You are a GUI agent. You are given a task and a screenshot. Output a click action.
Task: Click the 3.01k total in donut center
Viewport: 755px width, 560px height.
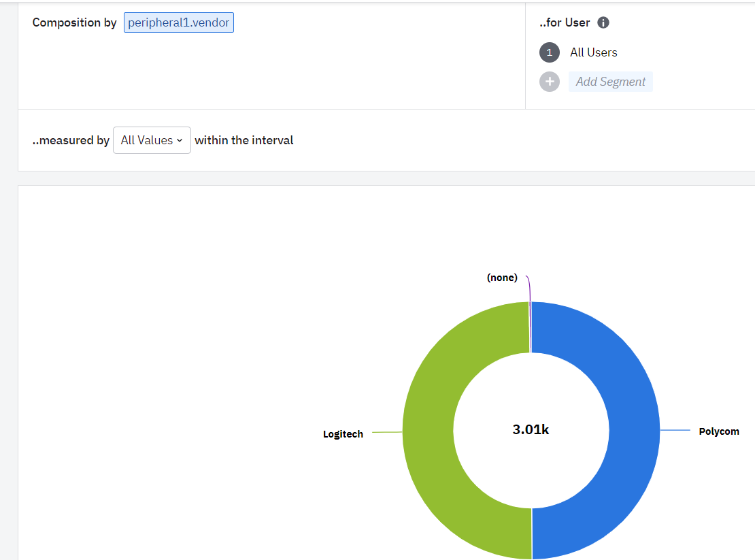(531, 429)
